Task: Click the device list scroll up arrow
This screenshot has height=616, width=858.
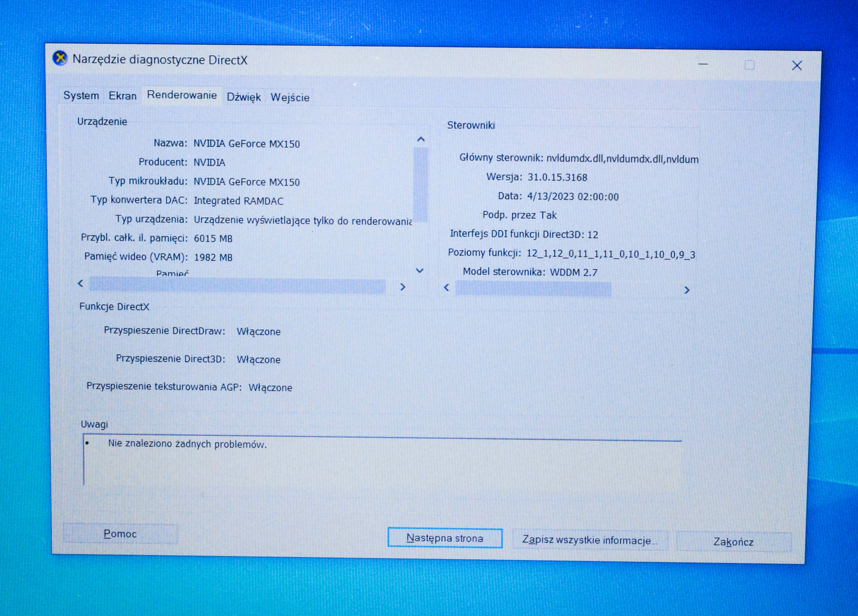Action: (x=421, y=139)
